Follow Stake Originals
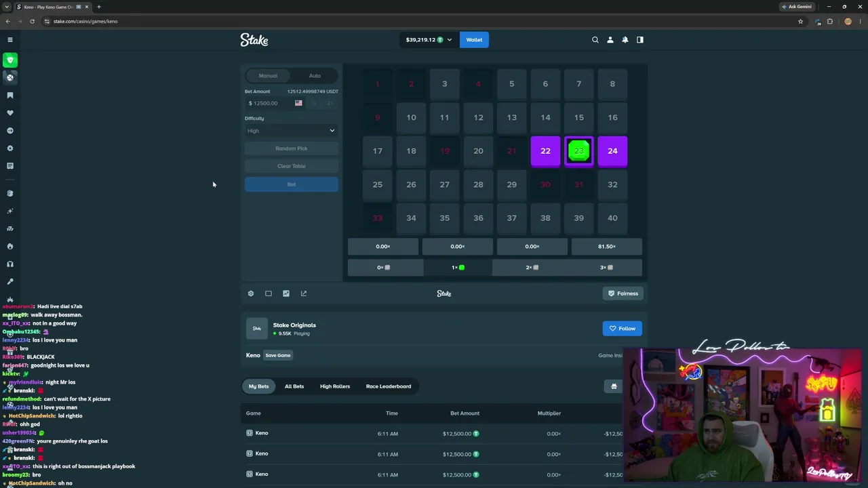Screen dimensions: 868x488 622,329
